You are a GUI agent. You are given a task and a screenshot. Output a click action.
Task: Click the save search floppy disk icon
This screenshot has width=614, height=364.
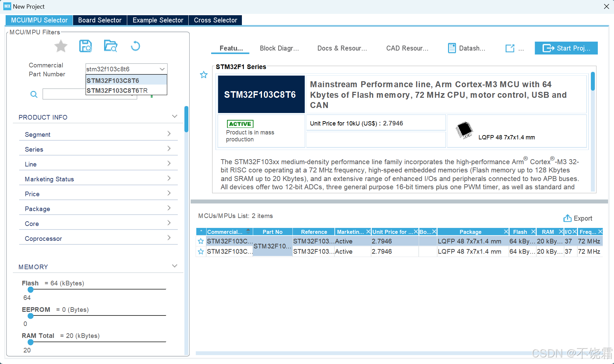(86, 46)
